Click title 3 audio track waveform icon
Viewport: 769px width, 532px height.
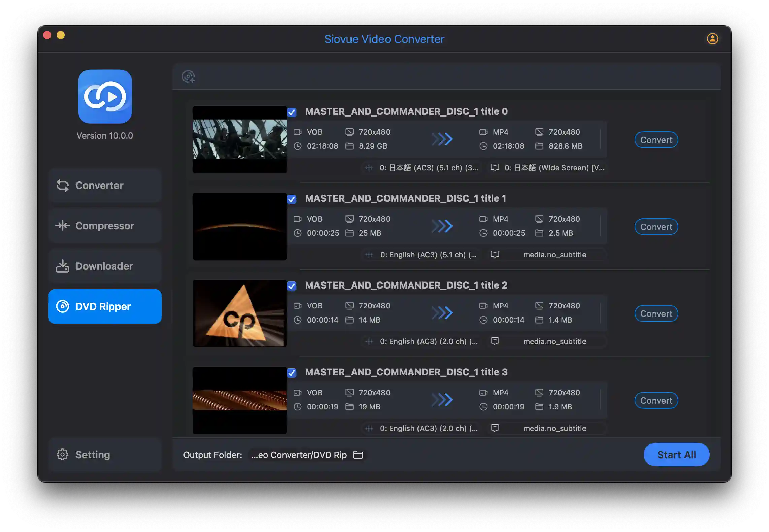[x=369, y=428]
